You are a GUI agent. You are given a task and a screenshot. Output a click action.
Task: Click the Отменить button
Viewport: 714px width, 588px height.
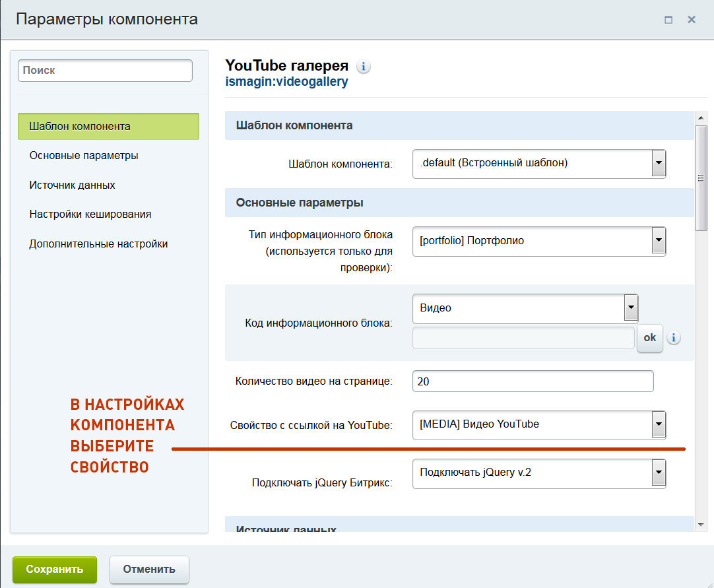click(x=149, y=569)
